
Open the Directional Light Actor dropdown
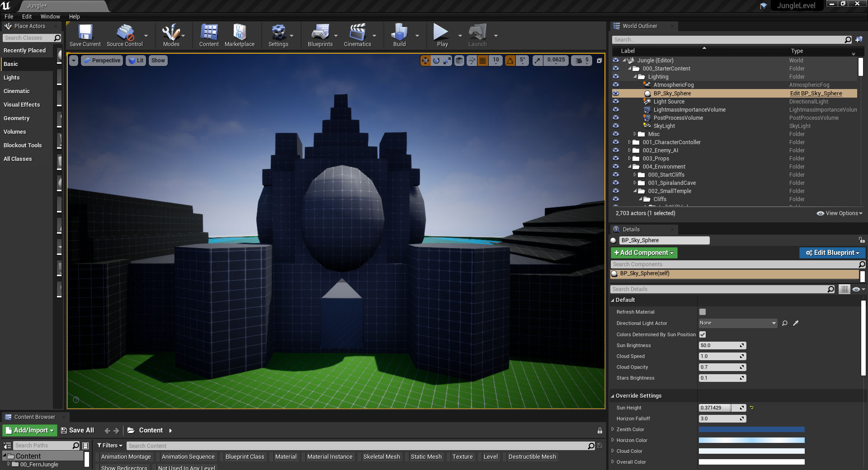738,323
